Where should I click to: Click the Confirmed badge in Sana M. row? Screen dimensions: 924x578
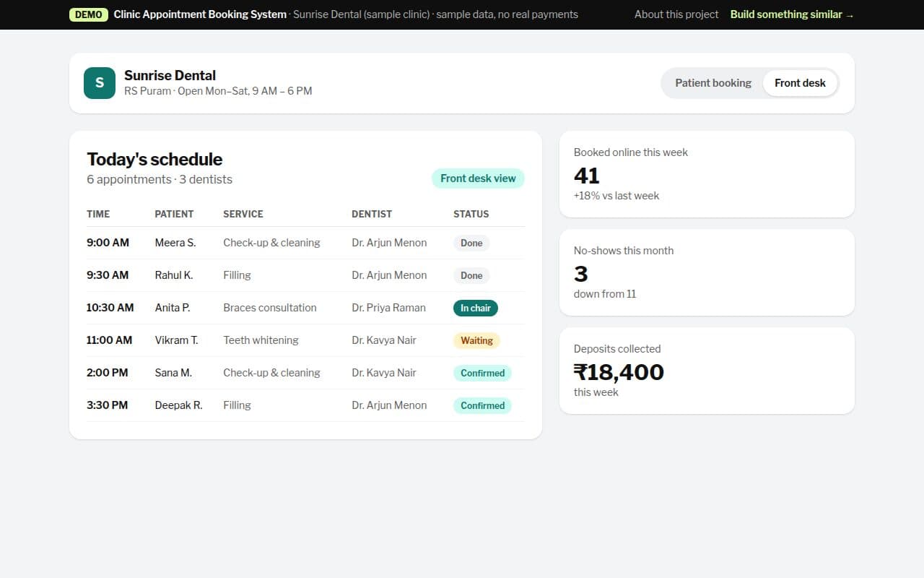[x=482, y=374]
